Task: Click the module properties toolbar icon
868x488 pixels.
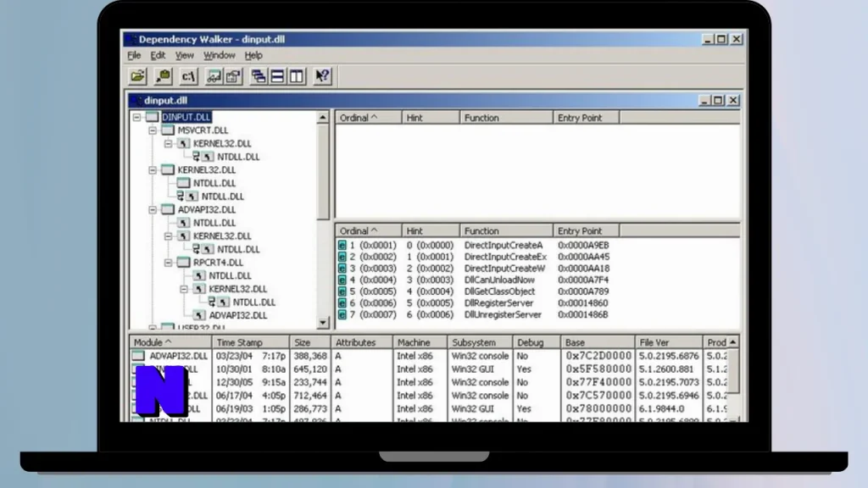Action: pos(233,76)
